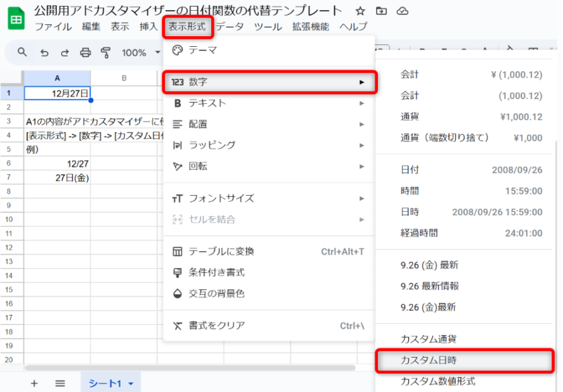This screenshot has height=392, width=563.
Task: Check the cloud save status icon
Action: click(x=402, y=11)
